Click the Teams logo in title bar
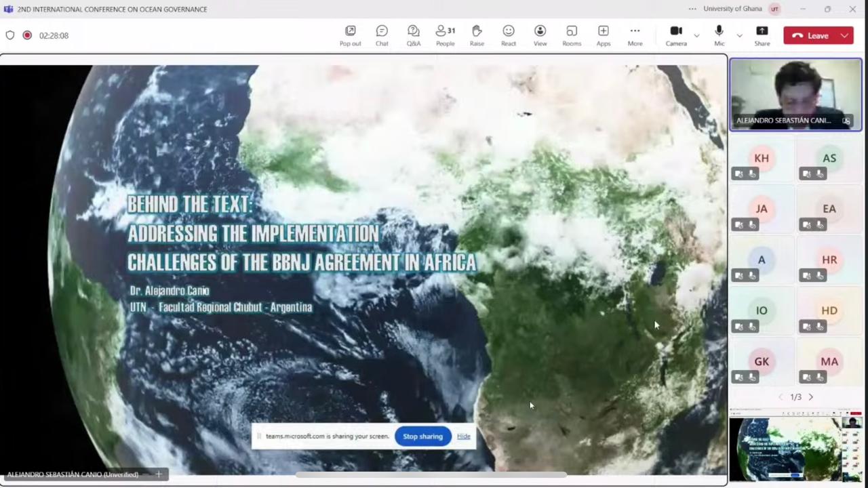Screen dimensions: 868x488 coord(8,9)
